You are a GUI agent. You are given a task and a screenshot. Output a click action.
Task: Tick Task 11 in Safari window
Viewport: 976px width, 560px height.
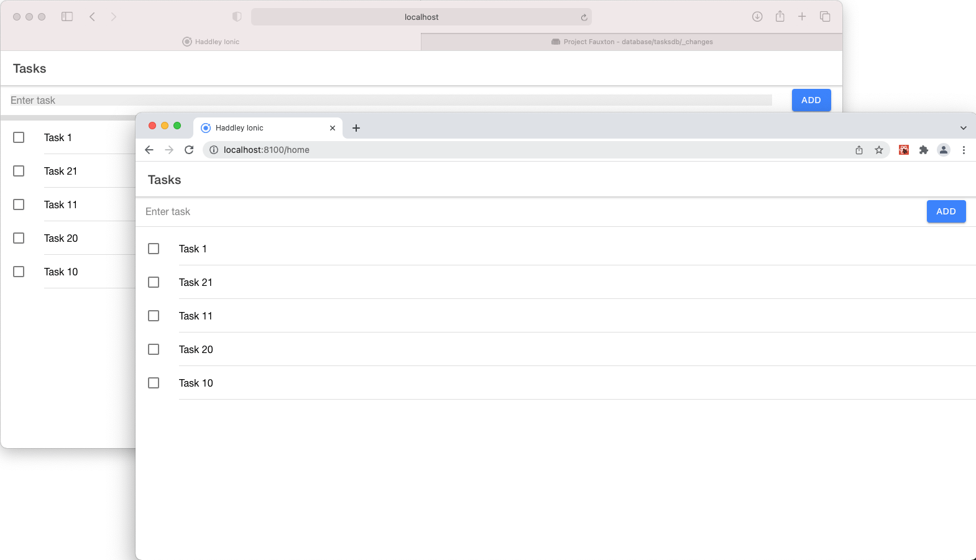[x=19, y=204]
